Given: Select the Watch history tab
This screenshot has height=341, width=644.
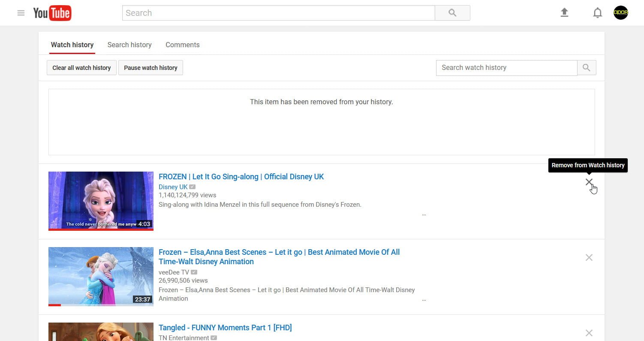Looking at the screenshot, I should pos(72,45).
